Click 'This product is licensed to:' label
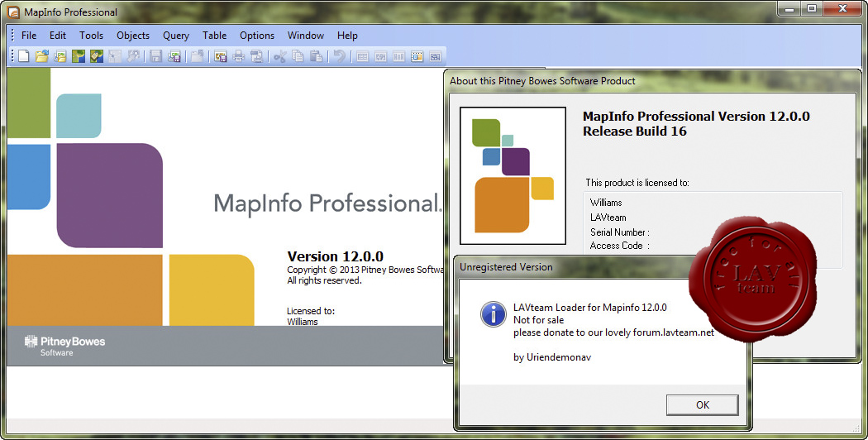Image resolution: width=868 pixels, height=440 pixels. [637, 182]
